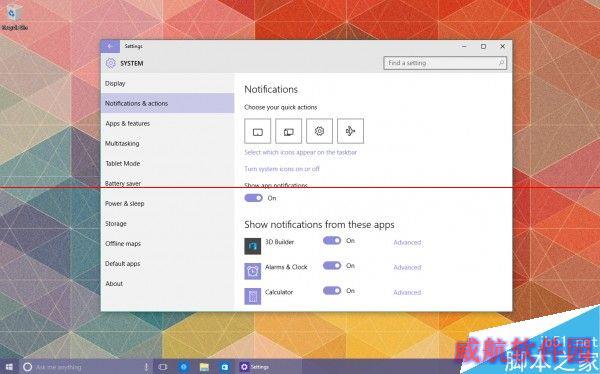Screen dimensions: 600x374
Task: Launch Edge browser from the taskbar
Action: point(184,367)
